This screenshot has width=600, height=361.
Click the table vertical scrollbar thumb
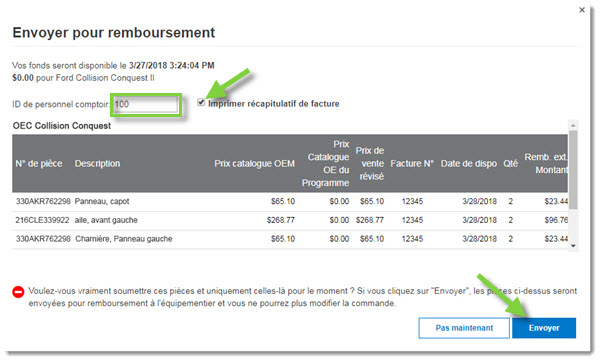573,169
